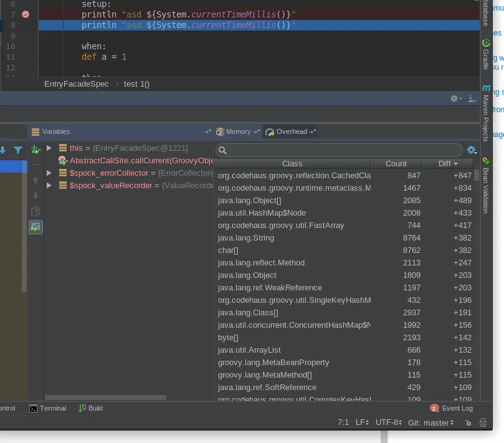The image size is (504, 443).
Task: Restore layout arrow beside Variables tab
Action: click(x=207, y=132)
